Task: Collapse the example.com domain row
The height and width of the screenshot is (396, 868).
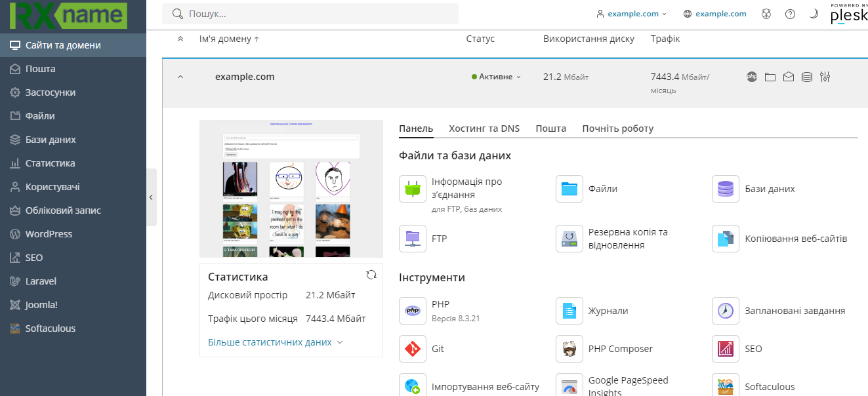Action: 180,77
